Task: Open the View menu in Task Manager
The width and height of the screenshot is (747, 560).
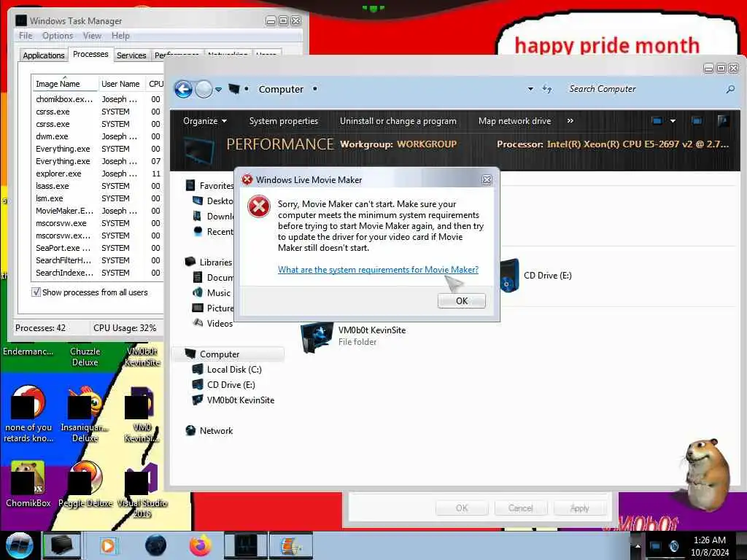Action: pos(92,36)
